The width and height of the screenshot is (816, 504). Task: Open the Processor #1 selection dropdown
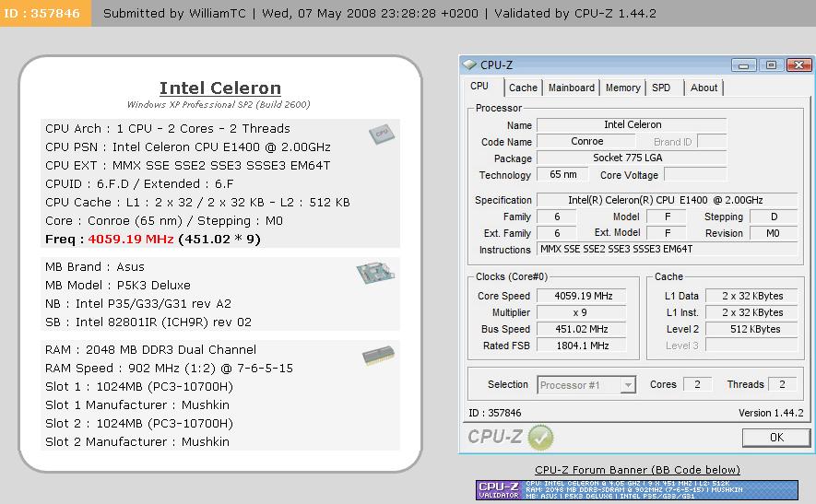[x=628, y=385]
